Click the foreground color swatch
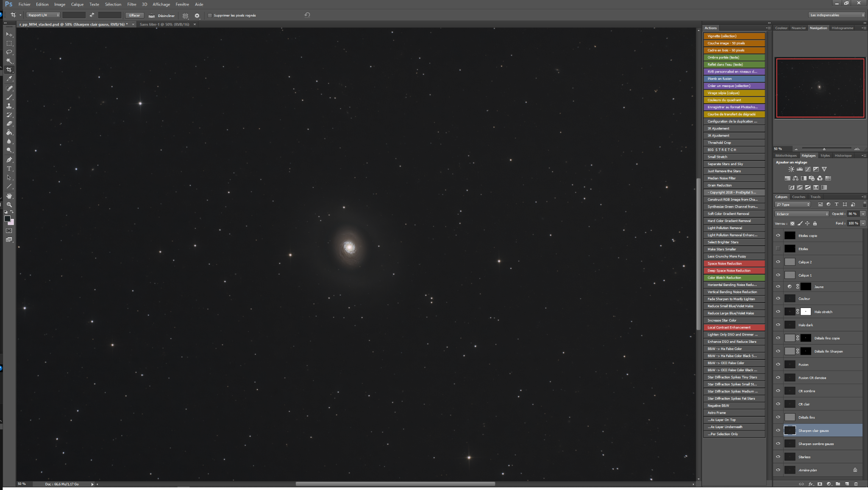Image resolution: width=868 pixels, height=490 pixels. pyautogui.click(x=7, y=218)
